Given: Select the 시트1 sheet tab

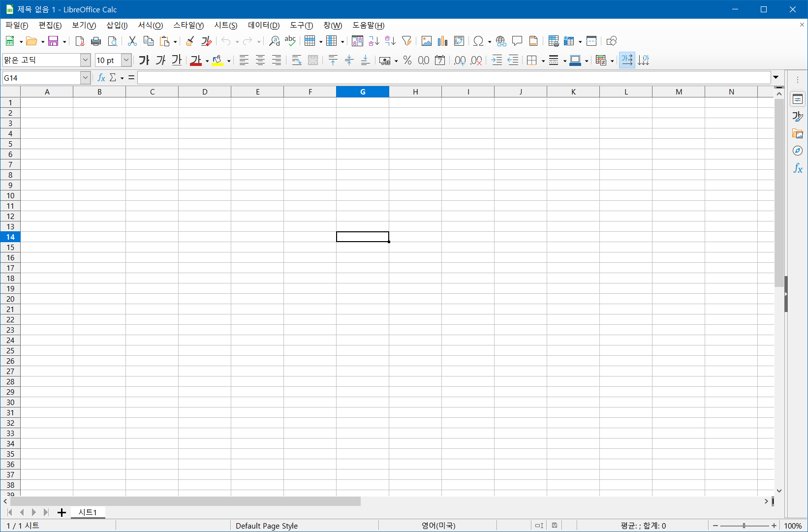Looking at the screenshot, I should [88, 512].
